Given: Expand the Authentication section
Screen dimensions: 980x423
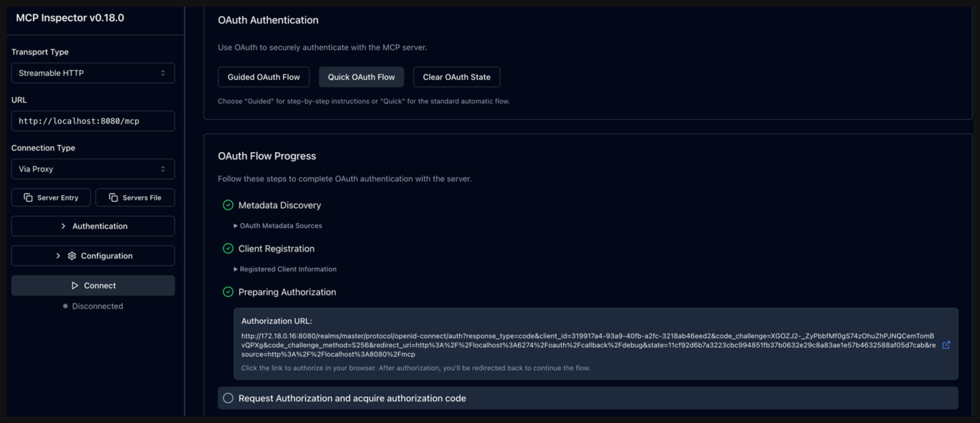Looking at the screenshot, I should (x=93, y=226).
